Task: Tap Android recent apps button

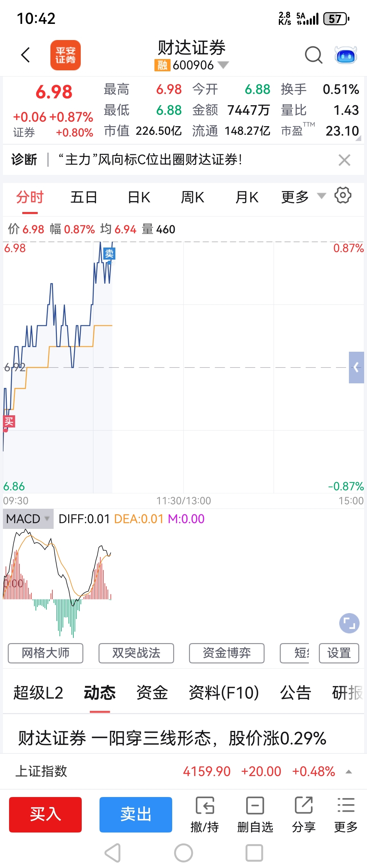Action: [x=254, y=853]
